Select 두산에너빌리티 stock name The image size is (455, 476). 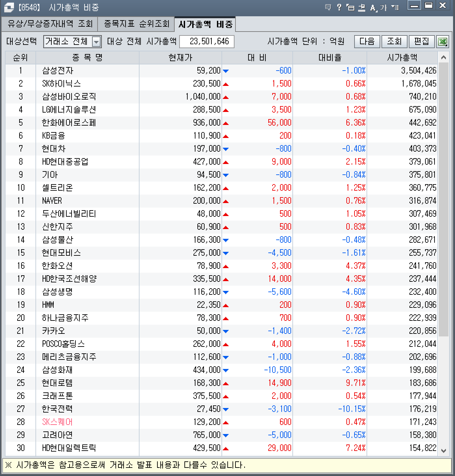(69, 214)
